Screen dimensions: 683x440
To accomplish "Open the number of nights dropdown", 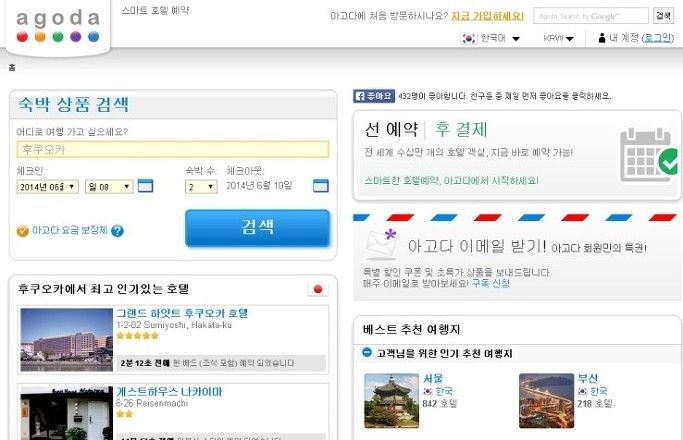I will coord(201,187).
